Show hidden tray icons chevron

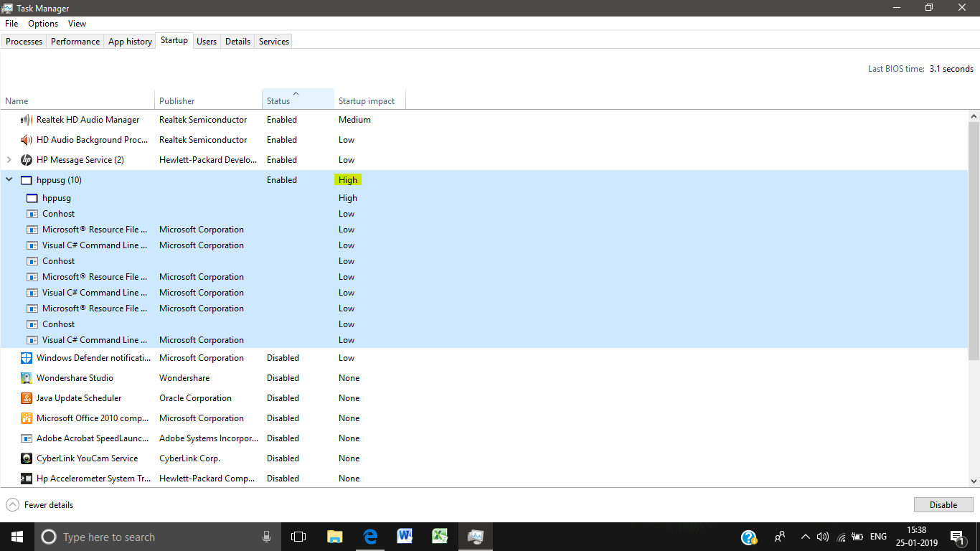805,537
